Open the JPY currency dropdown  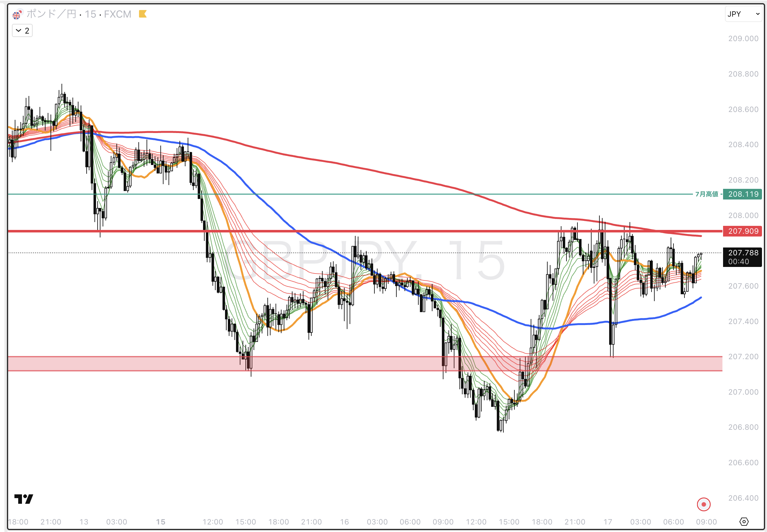[x=743, y=14]
